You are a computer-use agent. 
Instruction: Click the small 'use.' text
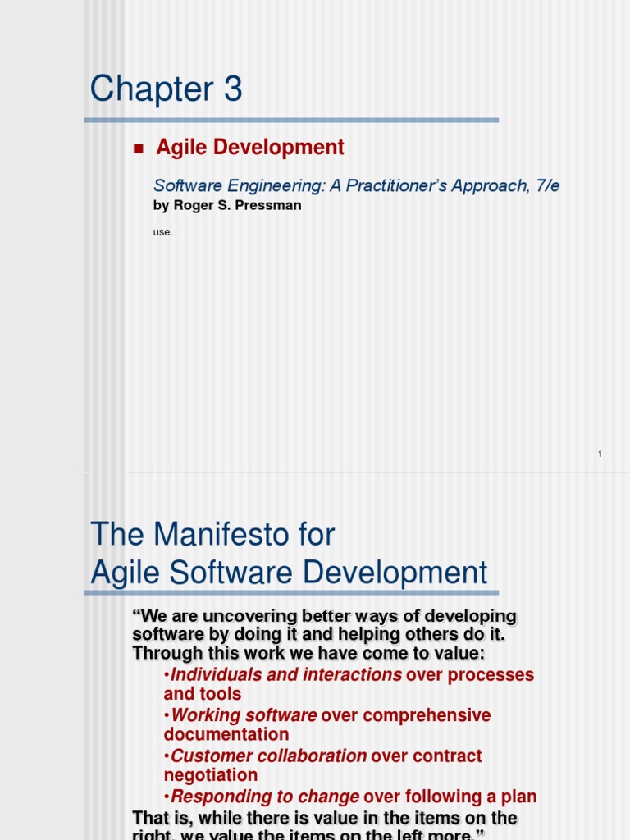click(163, 232)
